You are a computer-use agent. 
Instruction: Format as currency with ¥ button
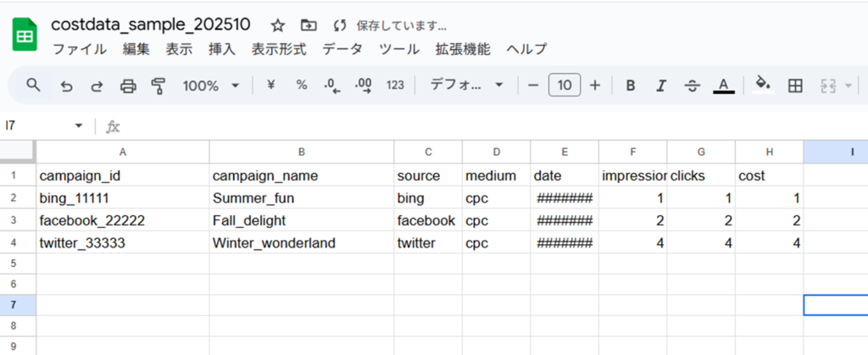[270, 86]
